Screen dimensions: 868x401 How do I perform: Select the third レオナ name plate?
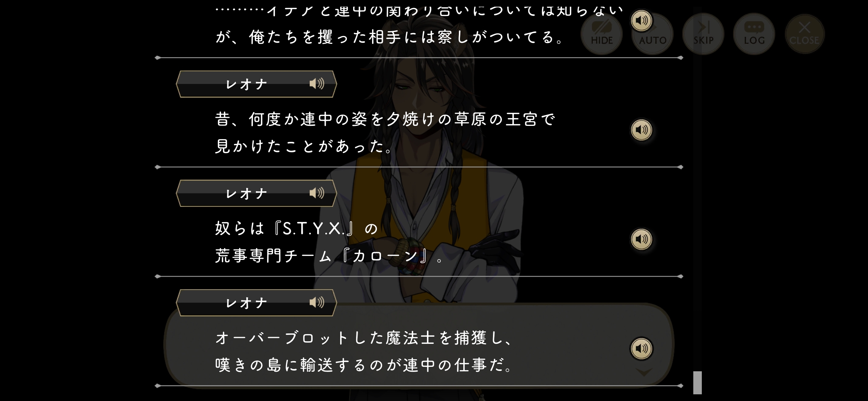point(256,303)
